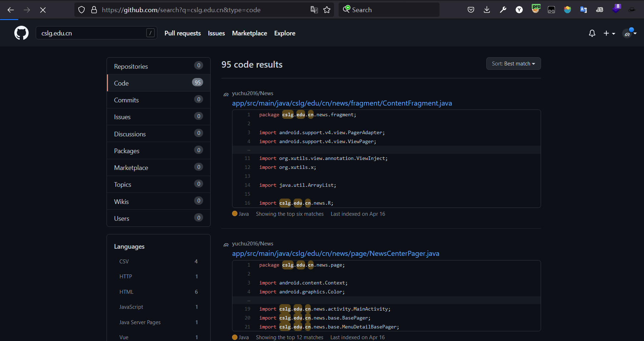Screen dimensions: 644x341
Task: Open the extension icon labeled pro
Action: click(536, 9)
